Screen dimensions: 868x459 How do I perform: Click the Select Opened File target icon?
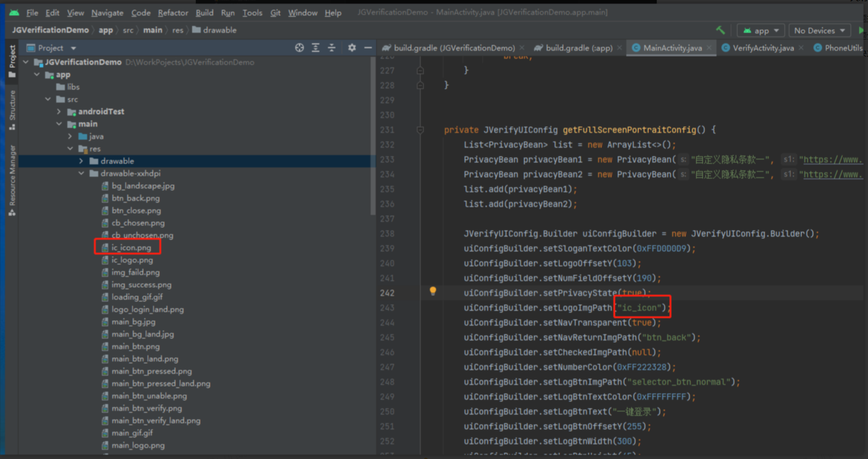(x=300, y=48)
